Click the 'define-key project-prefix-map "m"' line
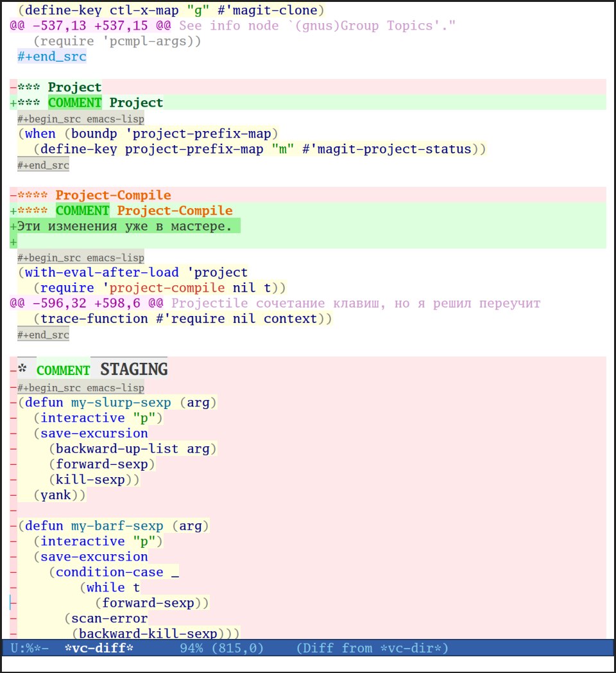Screen dimensions: 616x673 point(259,149)
